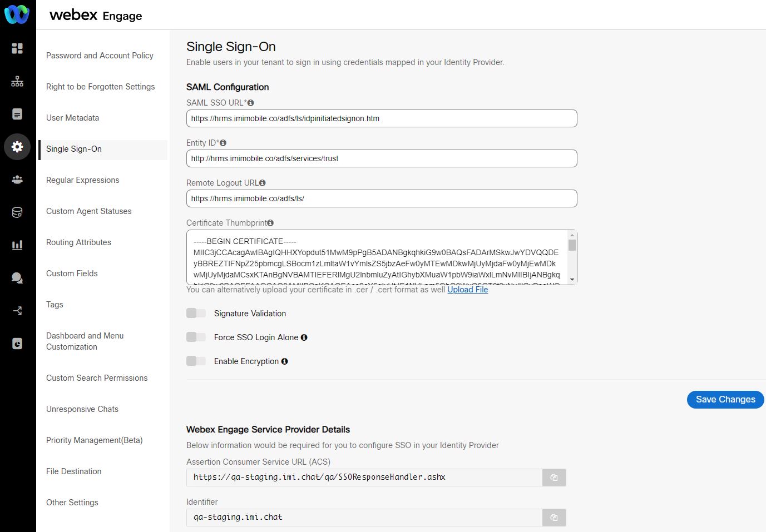Open the chat search icon in sidebar
The width and height of the screenshot is (766, 532).
tap(17, 278)
